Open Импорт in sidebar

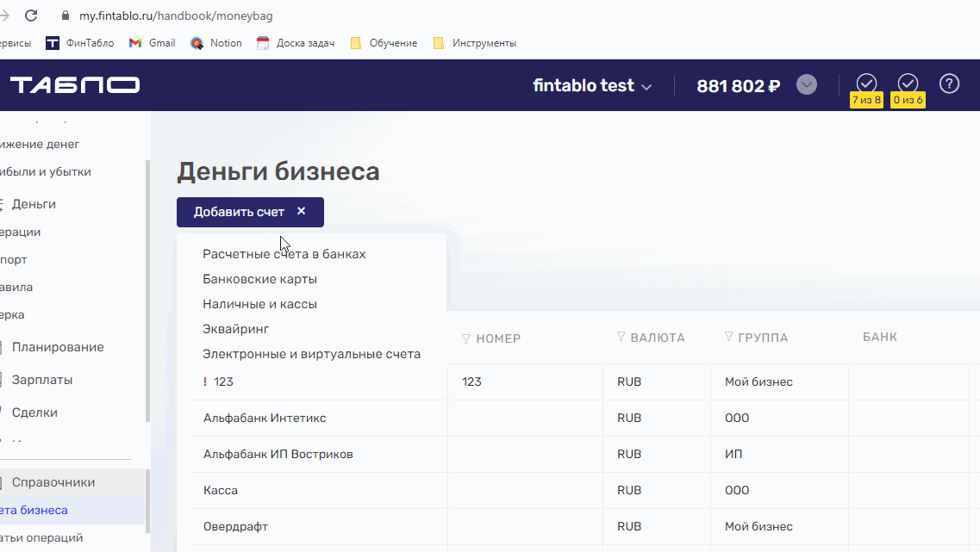14,259
